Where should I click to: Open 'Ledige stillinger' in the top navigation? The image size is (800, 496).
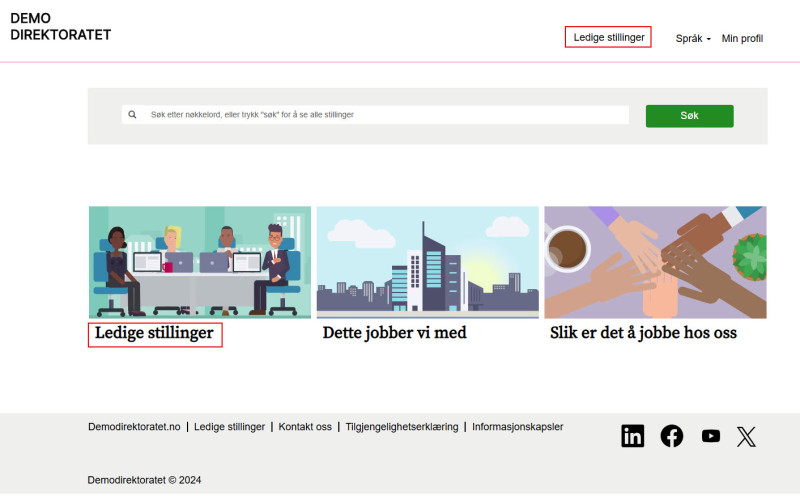point(609,37)
